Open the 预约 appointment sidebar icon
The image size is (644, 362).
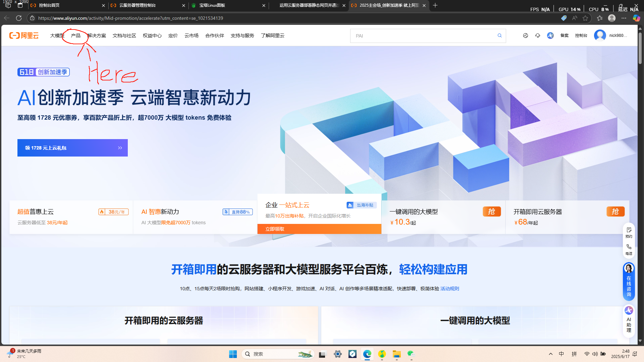629,232
